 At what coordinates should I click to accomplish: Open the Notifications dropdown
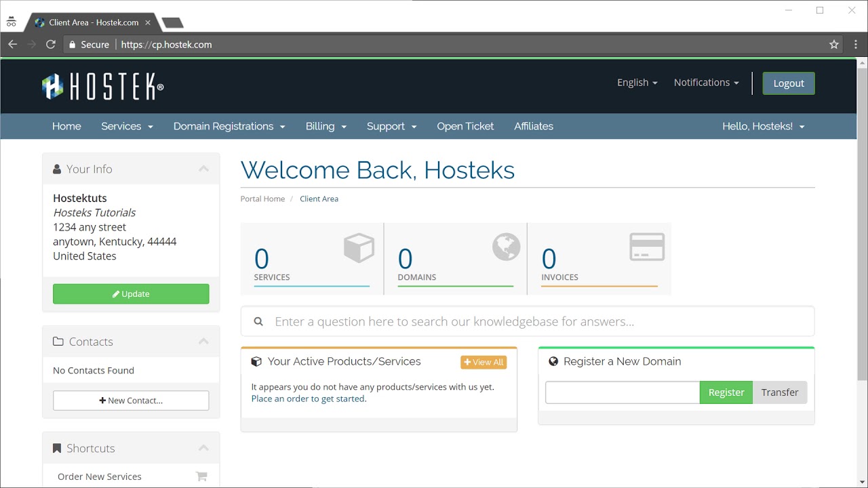(x=707, y=83)
